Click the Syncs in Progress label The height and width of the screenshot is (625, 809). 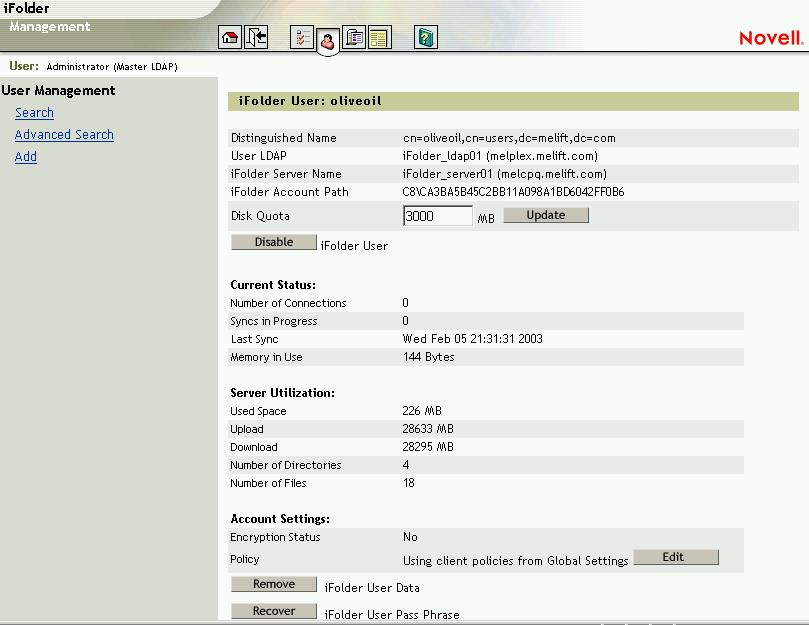(x=273, y=321)
